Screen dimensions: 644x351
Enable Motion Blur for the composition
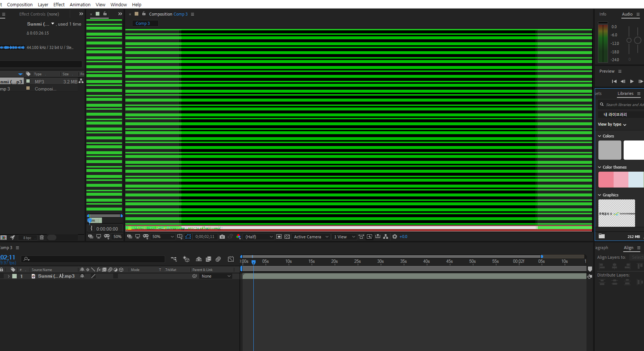[x=218, y=259]
